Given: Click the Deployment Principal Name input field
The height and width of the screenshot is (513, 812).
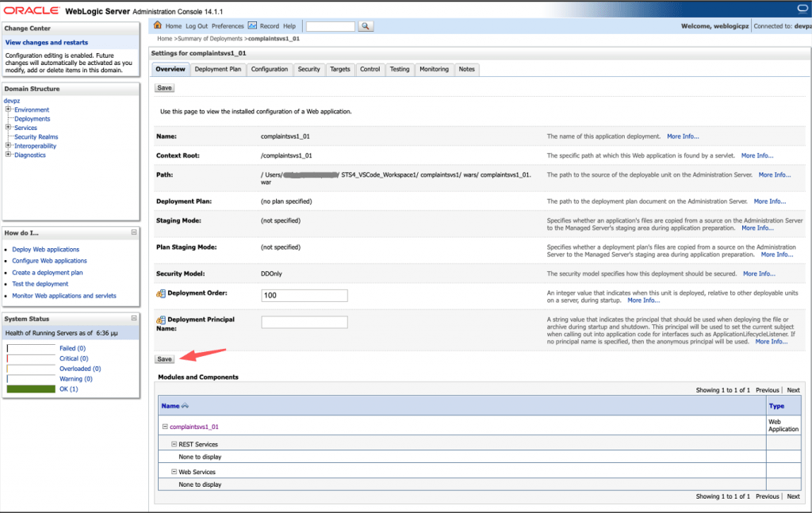Looking at the screenshot, I should [304, 322].
